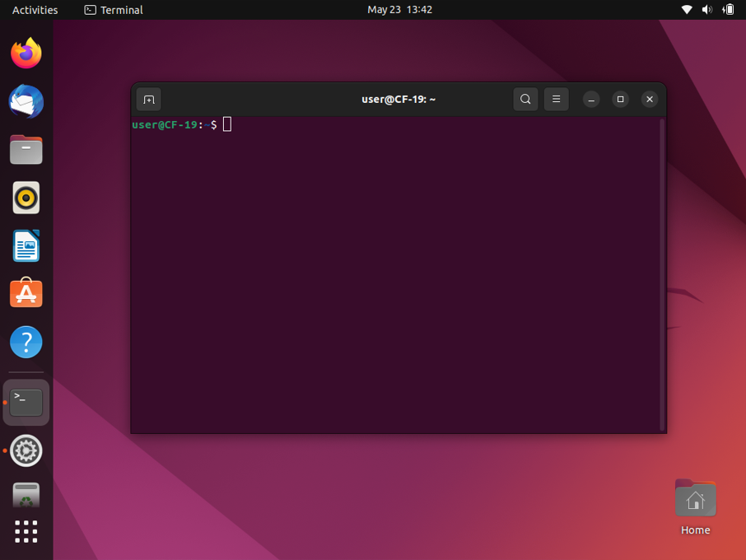The width and height of the screenshot is (746, 560).
Task: Open a new terminal tab
Action: click(x=149, y=100)
